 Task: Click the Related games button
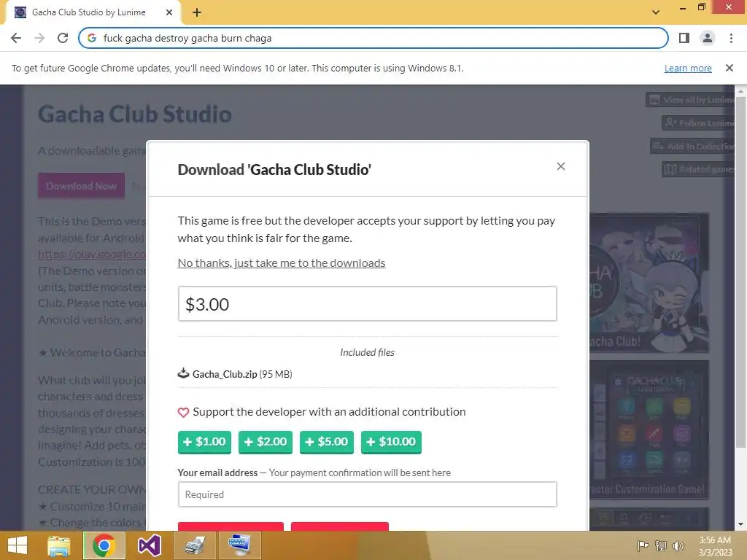698,169
